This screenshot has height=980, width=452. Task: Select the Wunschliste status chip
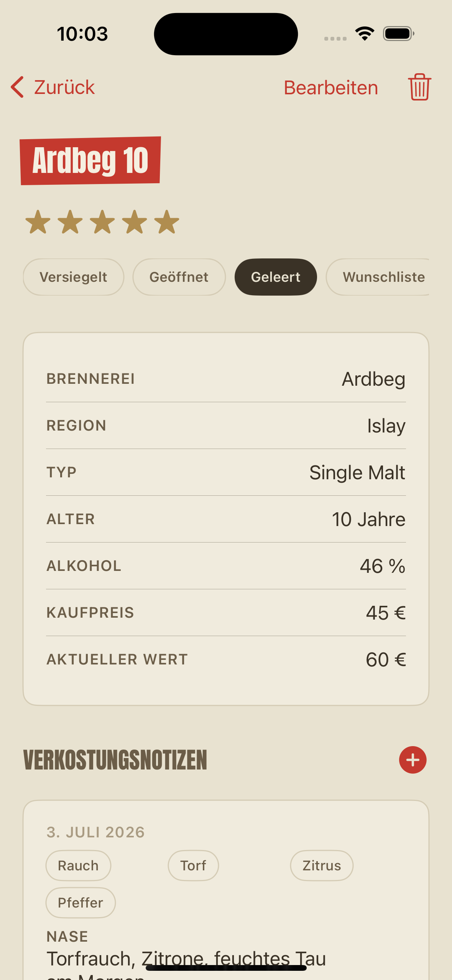click(378, 277)
